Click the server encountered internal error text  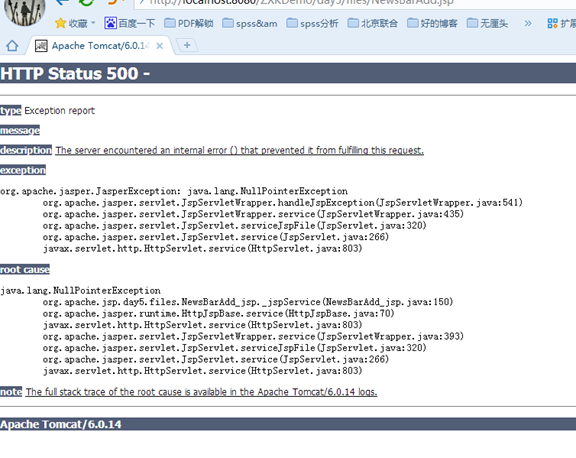[240, 150]
